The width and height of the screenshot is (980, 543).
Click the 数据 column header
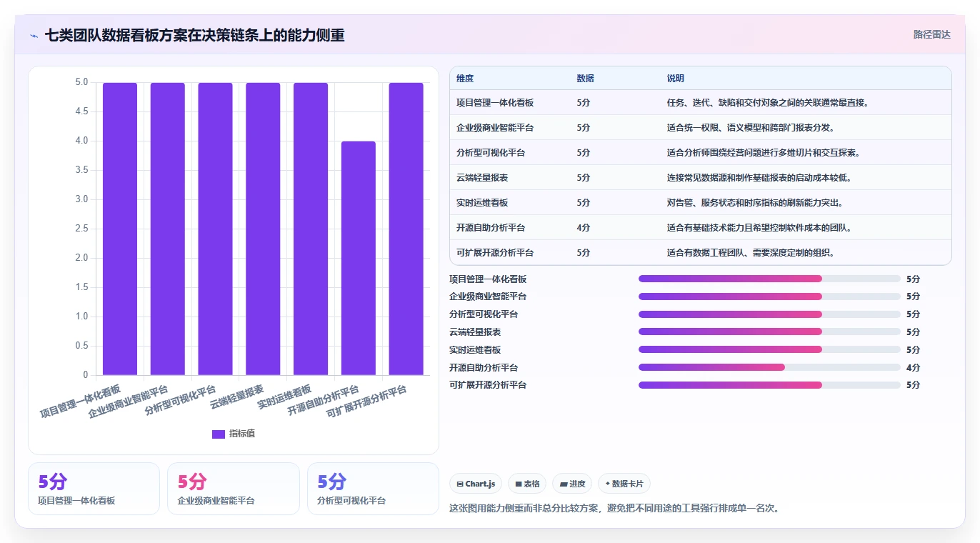(585, 79)
